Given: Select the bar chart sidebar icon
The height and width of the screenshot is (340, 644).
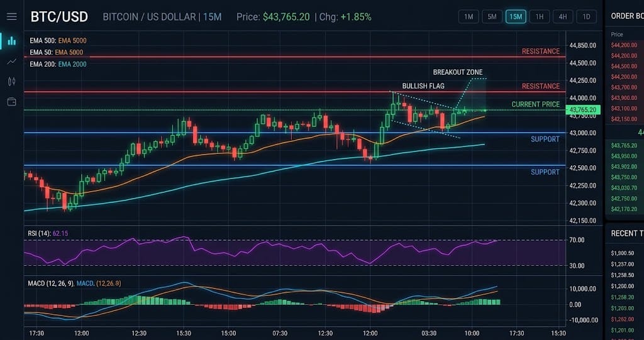Looking at the screenshot, I should click(12, 41).
